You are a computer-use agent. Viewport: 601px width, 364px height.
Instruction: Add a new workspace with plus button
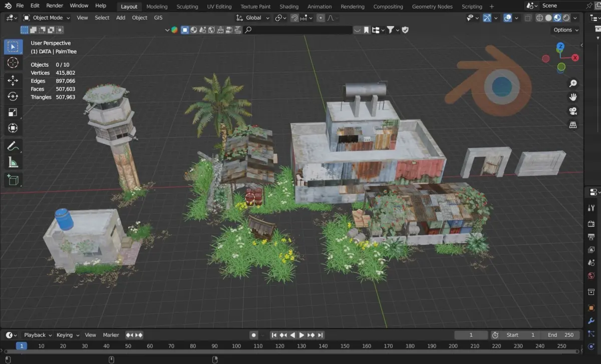(491, 7)
